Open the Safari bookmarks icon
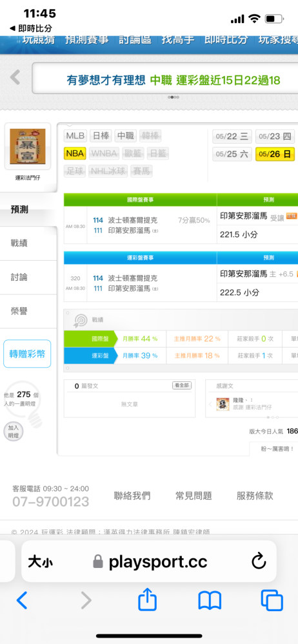This screenshot has width=298, height=644. [210, 600]
